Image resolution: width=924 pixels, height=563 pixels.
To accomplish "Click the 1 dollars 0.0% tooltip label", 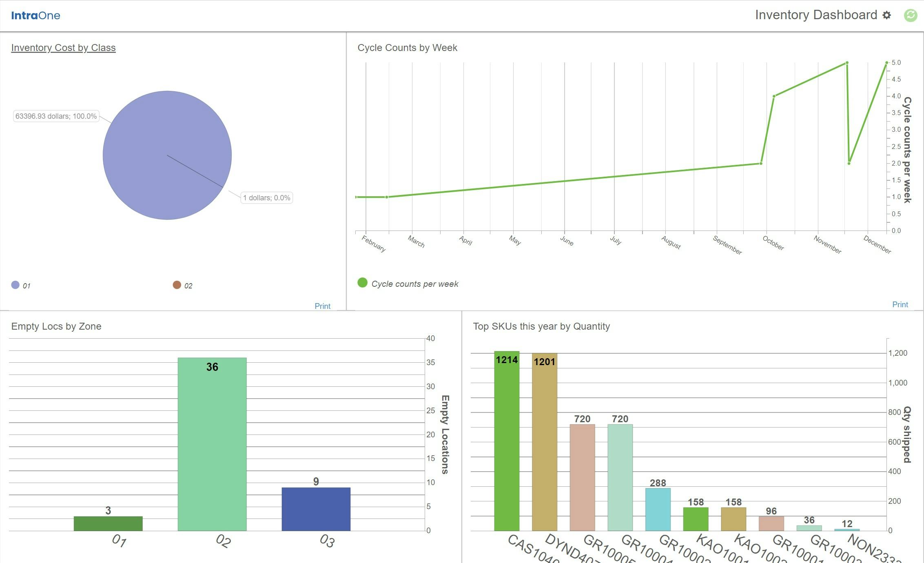I will [266, 197].
